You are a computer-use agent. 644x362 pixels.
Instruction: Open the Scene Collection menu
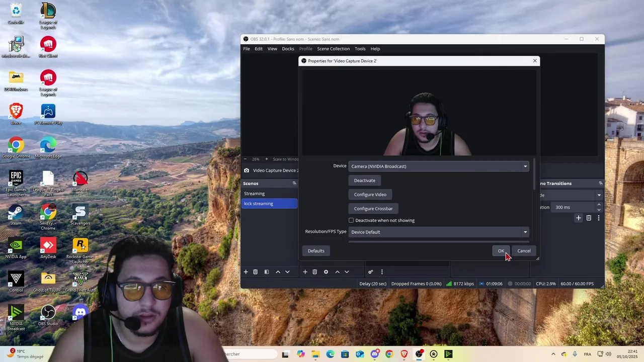334,49
